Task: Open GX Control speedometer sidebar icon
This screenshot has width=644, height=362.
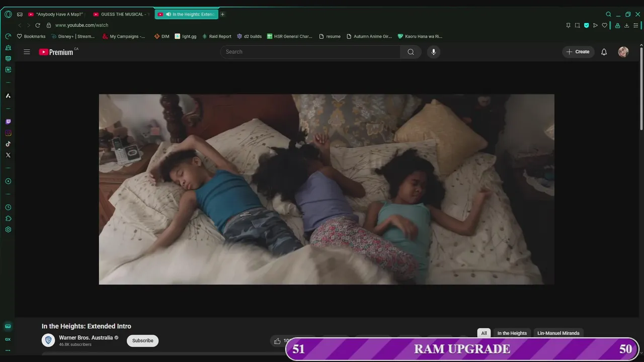Action: 8,36
